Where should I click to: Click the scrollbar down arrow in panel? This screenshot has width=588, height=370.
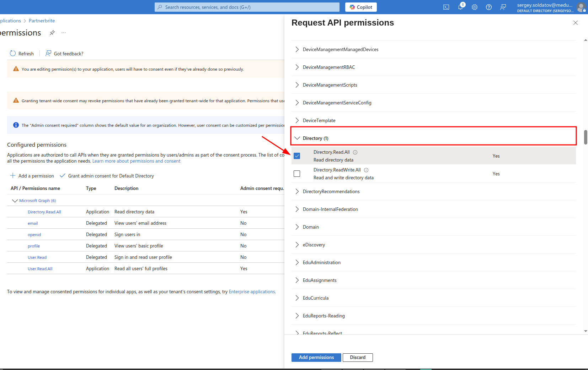pyautogui.click(x=586, y=331)
